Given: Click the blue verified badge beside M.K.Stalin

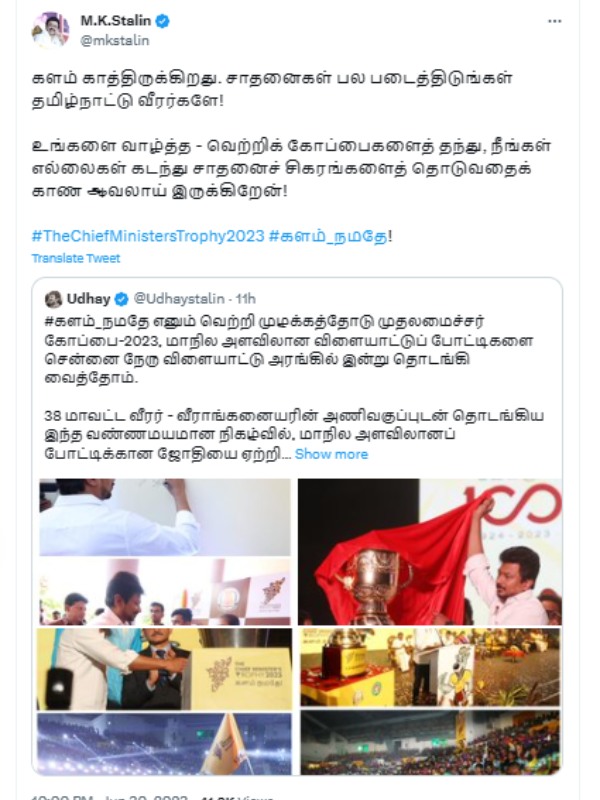Looking at the screenshot, I should click(163, 21).
